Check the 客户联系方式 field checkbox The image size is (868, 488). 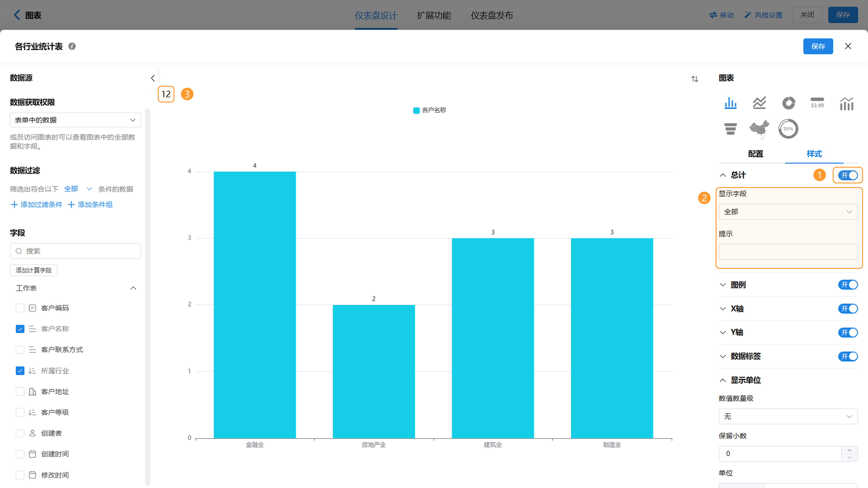coord(20,350)
